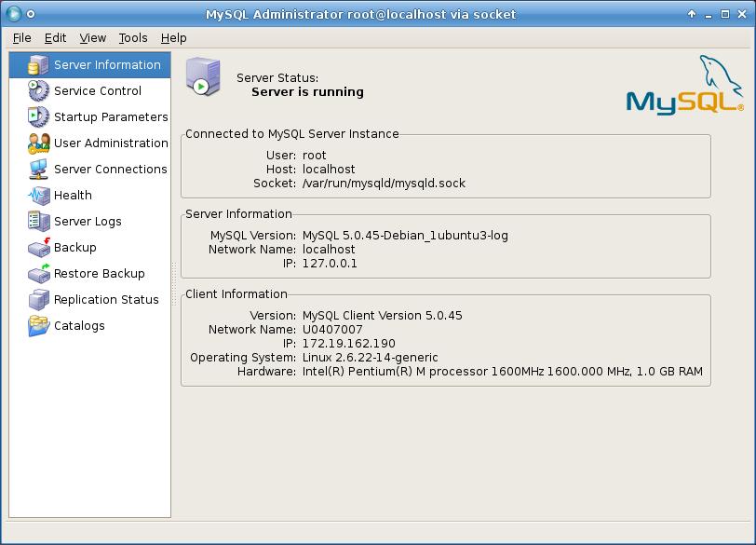Image resolution: width=756 pixels, height=545 pixels.
Task: Click the Replication Status servers icon
Action: [x=38, y=299]
